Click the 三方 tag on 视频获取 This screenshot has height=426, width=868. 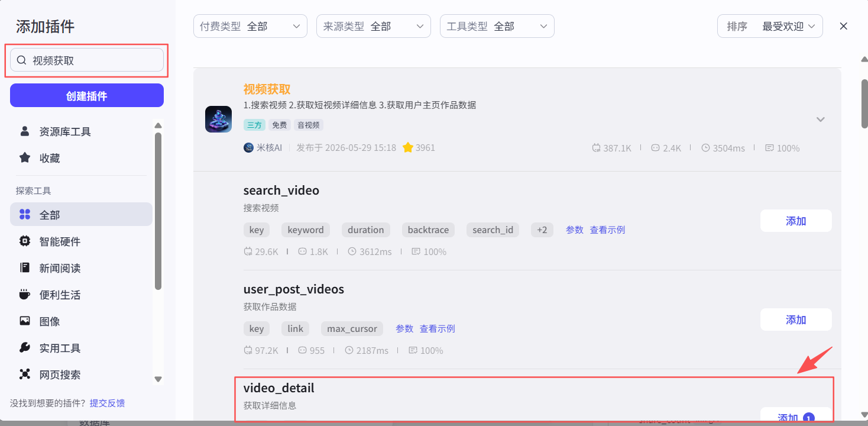(x=254, y=125)
